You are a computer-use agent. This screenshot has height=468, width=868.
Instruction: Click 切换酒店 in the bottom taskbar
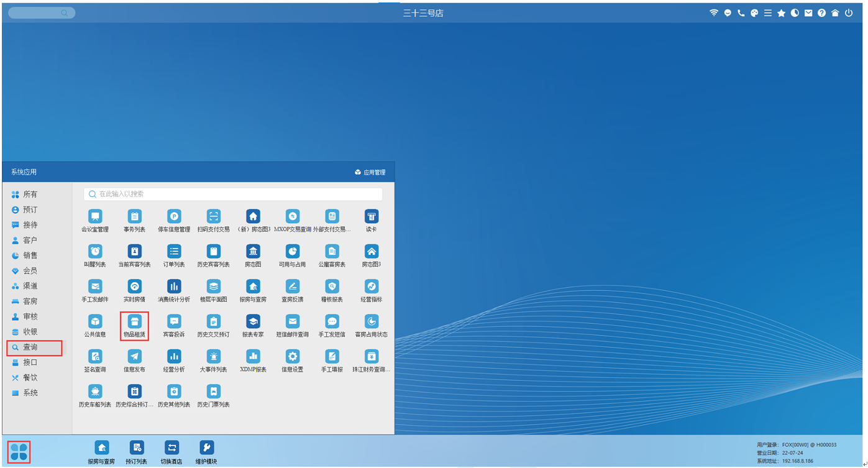172,452
